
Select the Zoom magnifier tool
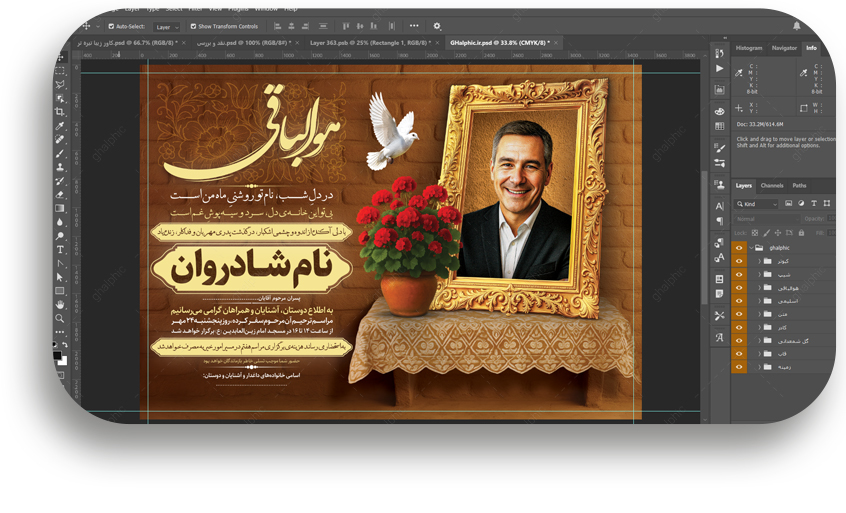[x=60, y=318]
